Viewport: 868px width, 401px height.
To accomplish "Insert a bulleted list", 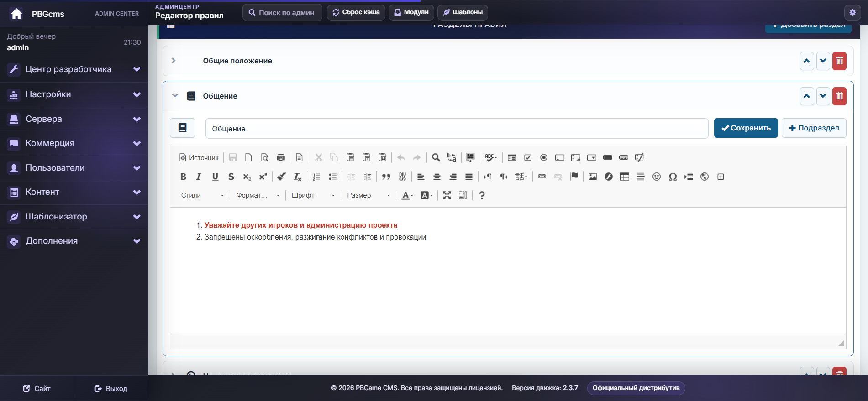I will pyautogui.click(x=332, y=177).
